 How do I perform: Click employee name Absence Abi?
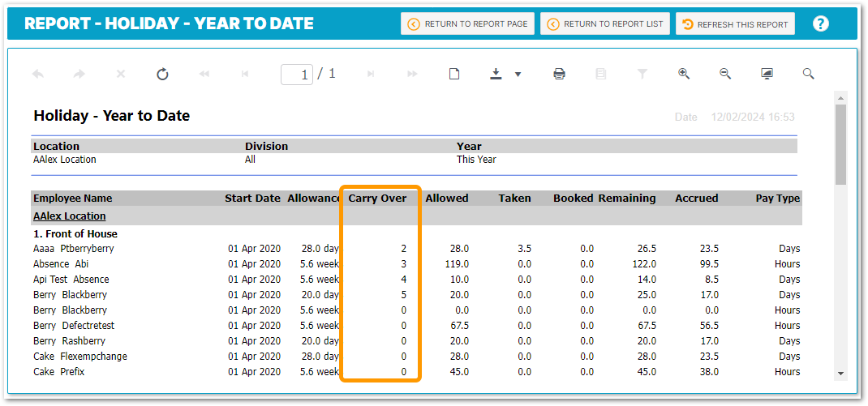(x=61, y=264)
